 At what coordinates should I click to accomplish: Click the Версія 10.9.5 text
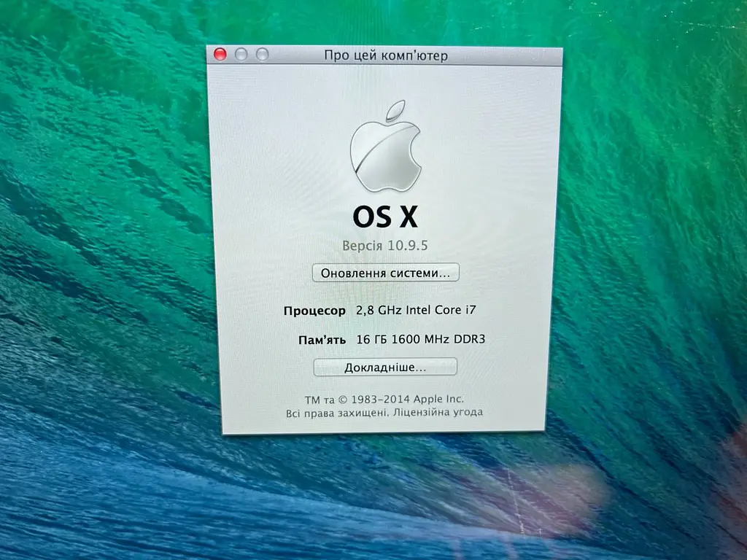(x=385, y=246)
